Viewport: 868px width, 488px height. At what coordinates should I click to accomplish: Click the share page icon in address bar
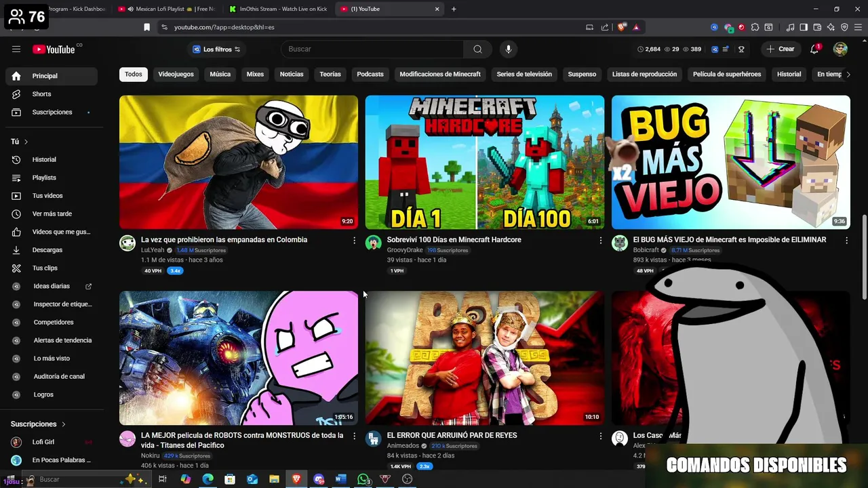(605, 27)
